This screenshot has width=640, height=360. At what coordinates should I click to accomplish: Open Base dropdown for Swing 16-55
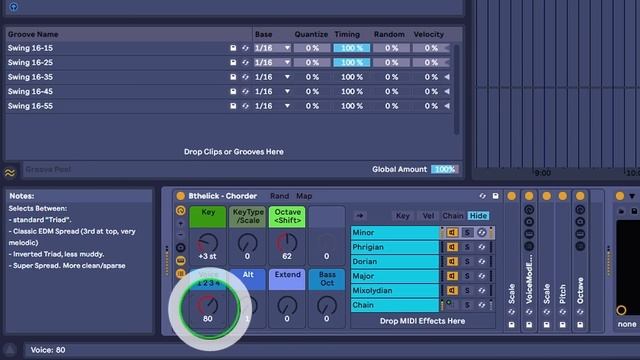272,106
